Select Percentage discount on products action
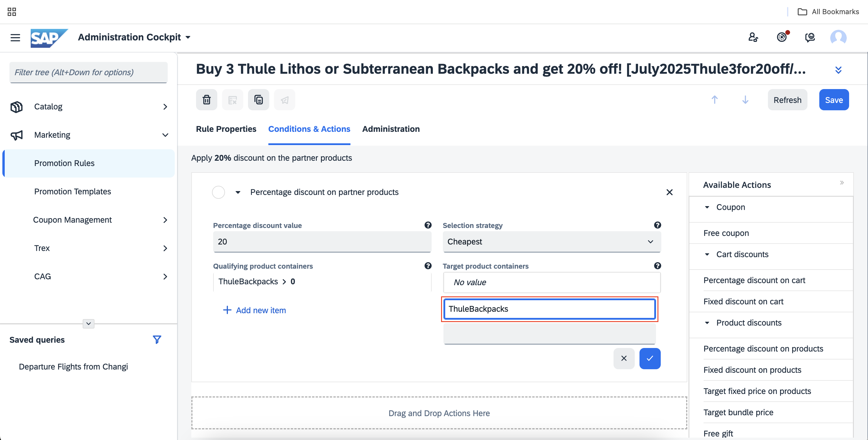Image resolution: width=868 pixels, height=440 pixels. coord(763,348)
